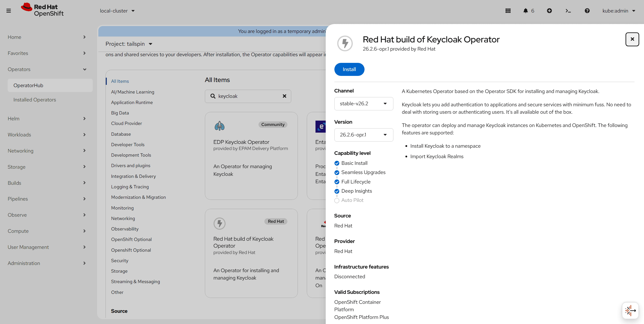Filter by Developer Tools category

(x=128, y=145)
